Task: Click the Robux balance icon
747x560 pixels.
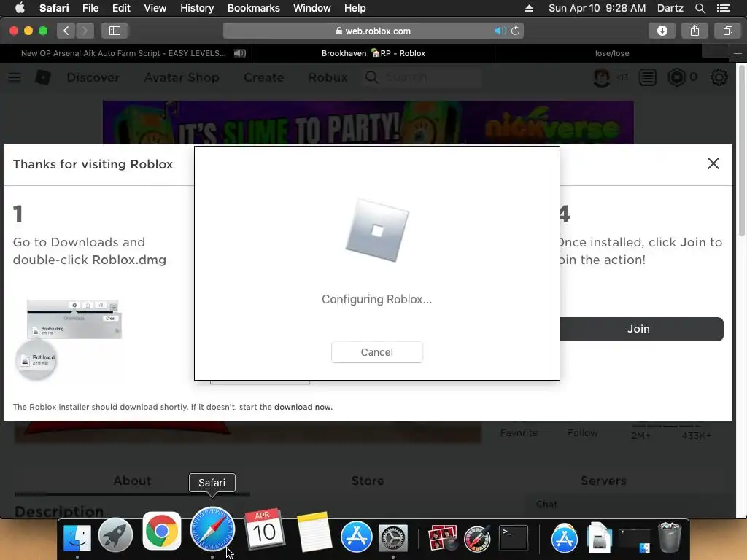Action: tap(676, 77)
